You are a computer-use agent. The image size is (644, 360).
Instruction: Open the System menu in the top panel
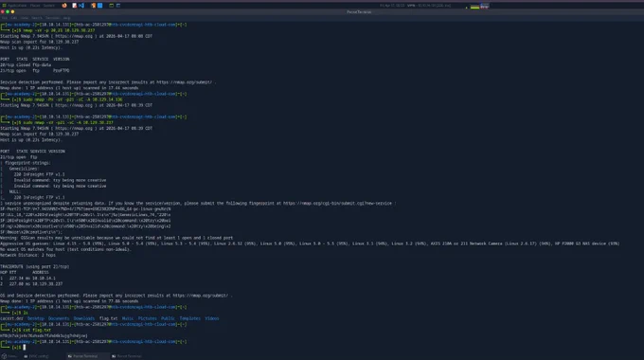point(49,6)
